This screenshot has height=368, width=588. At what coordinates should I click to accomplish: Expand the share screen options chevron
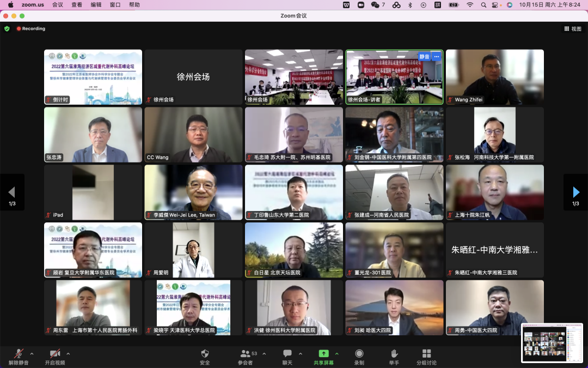pos(336,353)
